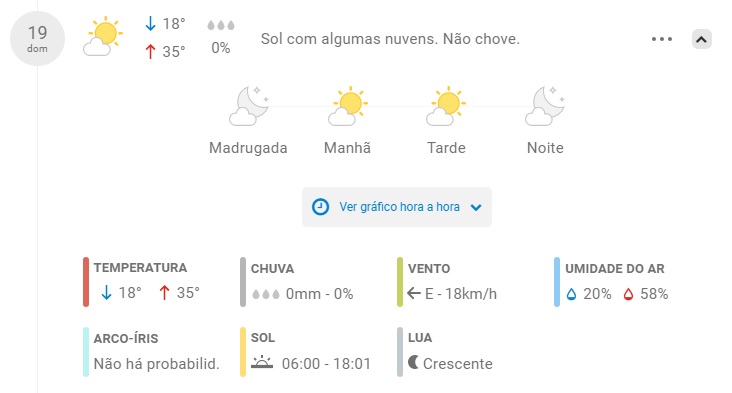The width and height of the screenshot is (732, 393).
Task: Click the UMIDADE DO AR heading
Action: (614, 269)
